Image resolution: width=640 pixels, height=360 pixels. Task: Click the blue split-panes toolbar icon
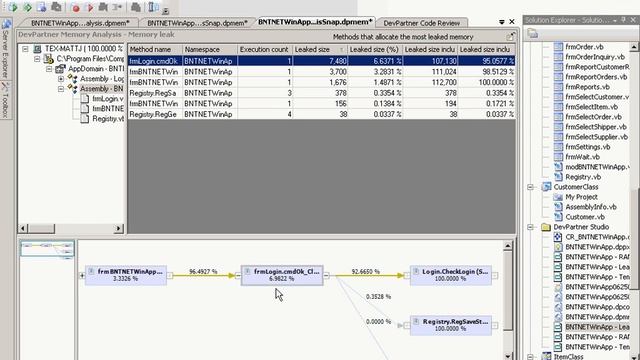coord(153,7)
